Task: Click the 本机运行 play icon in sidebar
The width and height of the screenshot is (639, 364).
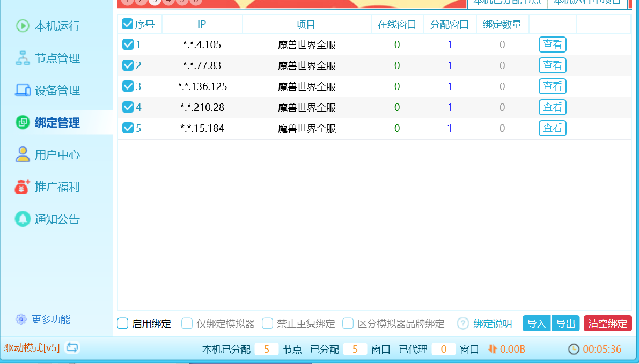Action: 23,26
